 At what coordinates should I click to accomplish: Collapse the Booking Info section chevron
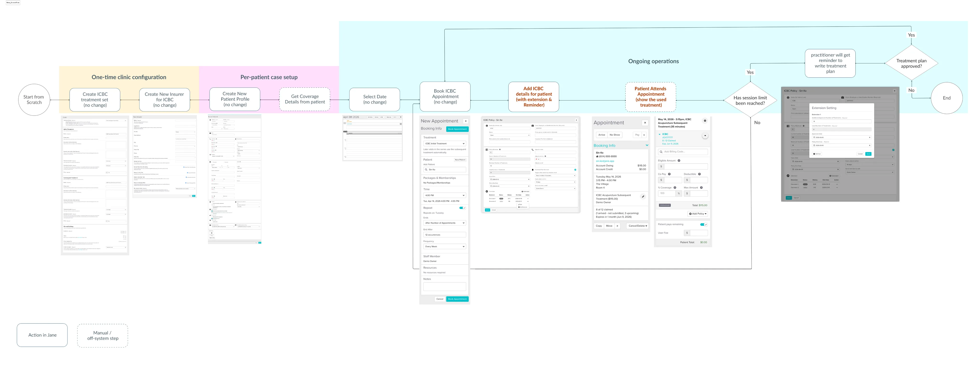click(x=647, y=145)
